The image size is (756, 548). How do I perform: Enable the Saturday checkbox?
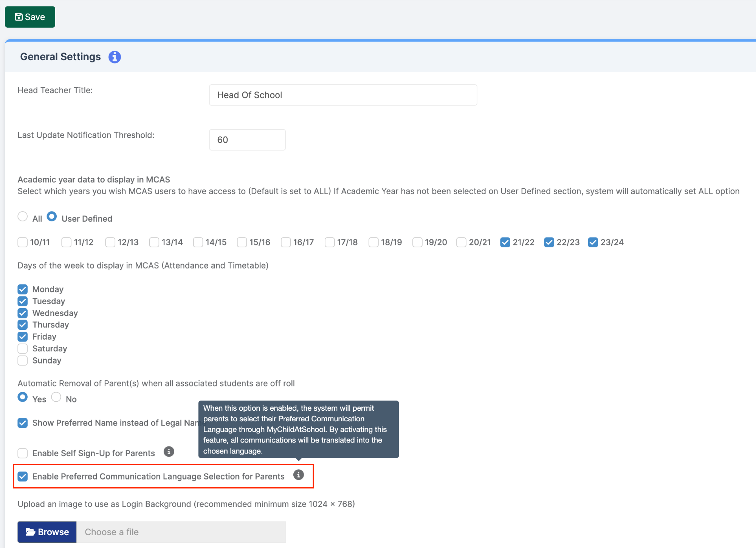click(x=23, y=349)
